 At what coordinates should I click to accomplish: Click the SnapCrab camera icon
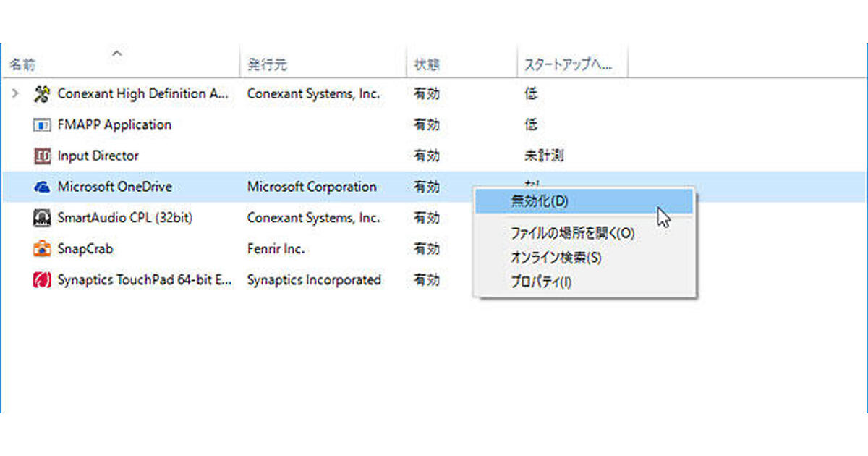pos(42,249)
